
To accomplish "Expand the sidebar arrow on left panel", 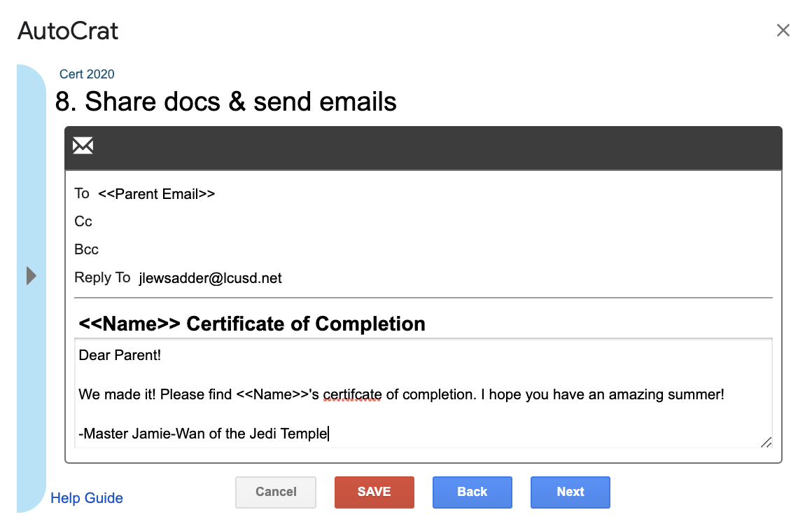I will [x=31, y=275].
